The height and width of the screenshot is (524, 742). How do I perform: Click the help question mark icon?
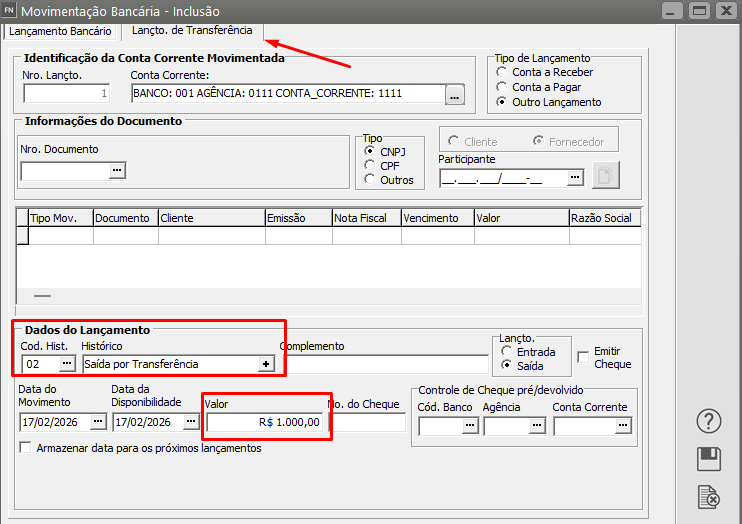[x=708, y=421]
